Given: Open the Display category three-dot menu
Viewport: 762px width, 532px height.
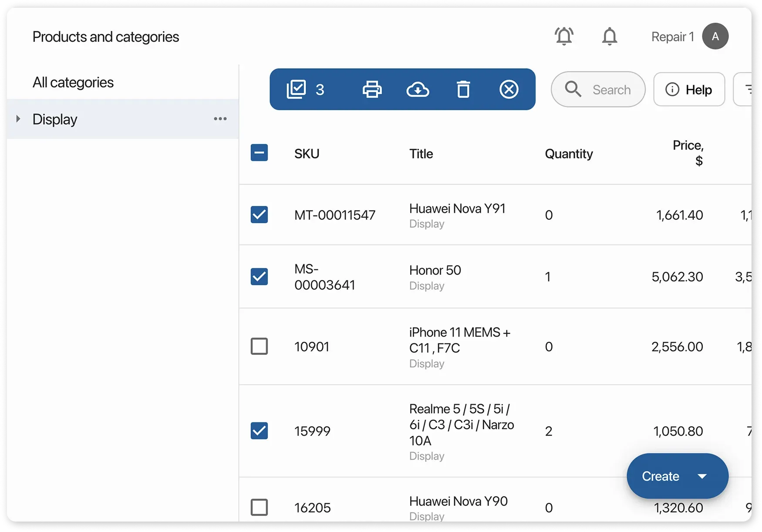Looking at the screenshot, I should coord(220,119).
